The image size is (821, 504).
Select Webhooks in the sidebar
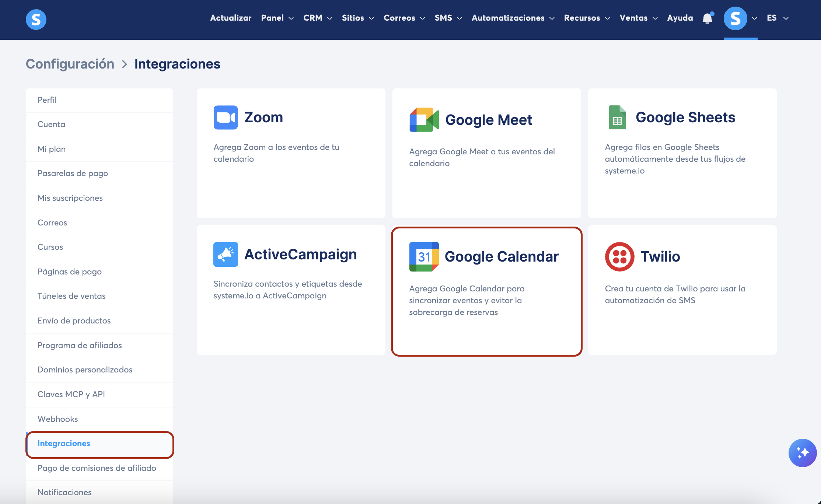tap(99, 419)
